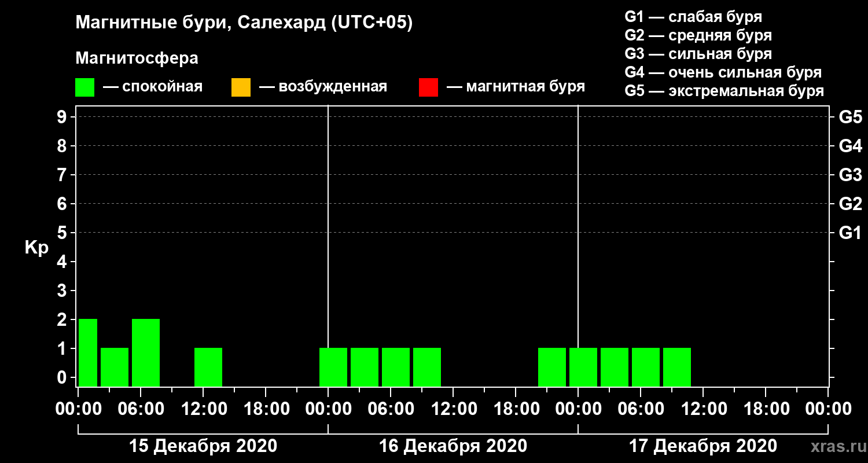Click the 12:00 time label under December 16
The width and height of the screenshot is (868, 463).
[453, 409]
